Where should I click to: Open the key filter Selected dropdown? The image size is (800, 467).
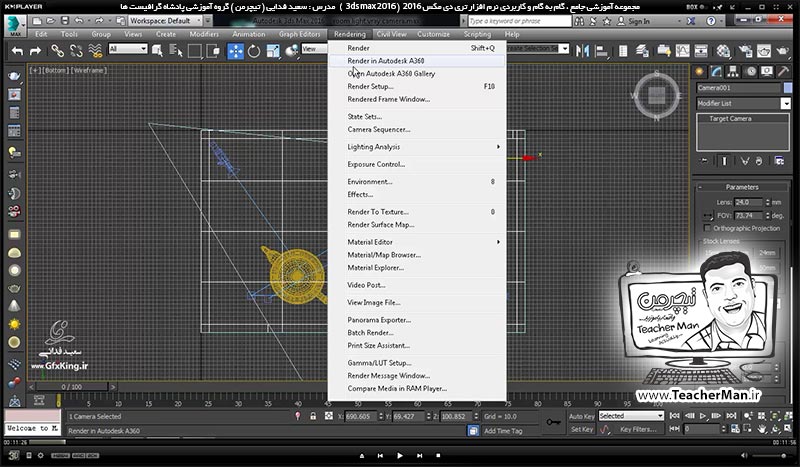(x=631, y=416)
